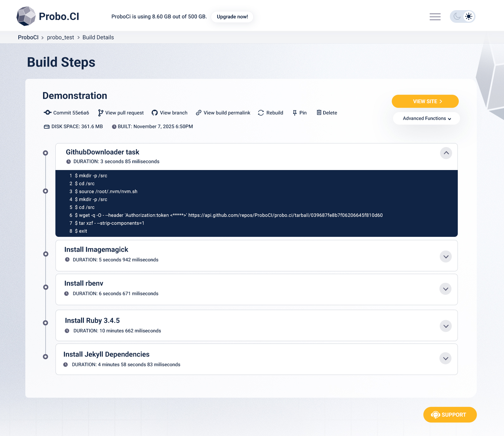Image resolution: width=504 pixels, height=436 pixels.
Task: Click the Install Jekyll Dependencies heading
Action: click(x=106, y=355)
